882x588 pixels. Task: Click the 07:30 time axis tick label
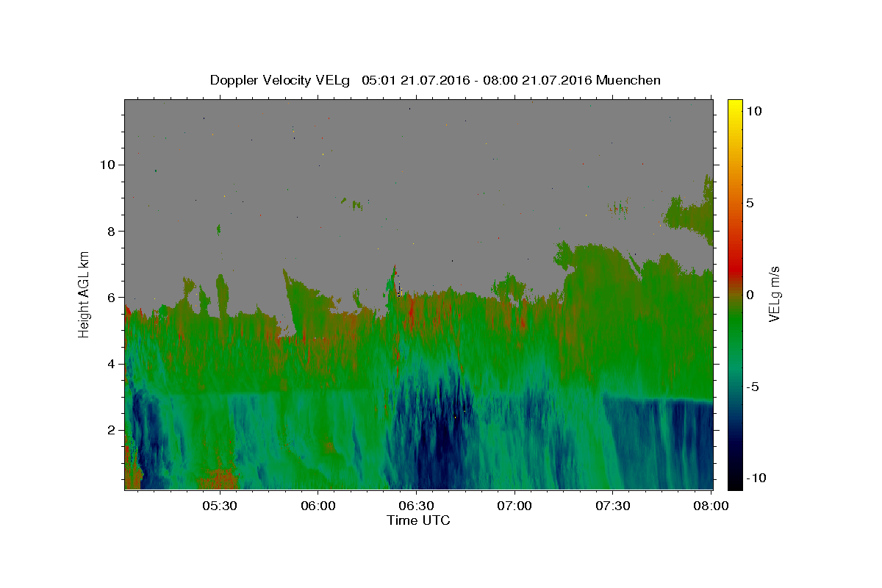coord(612,506)
